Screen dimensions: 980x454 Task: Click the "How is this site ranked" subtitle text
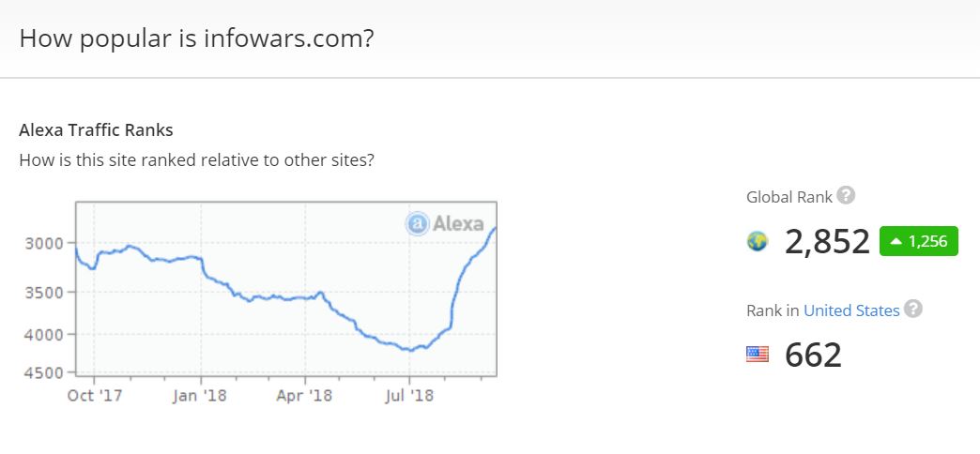pos(196,160)
